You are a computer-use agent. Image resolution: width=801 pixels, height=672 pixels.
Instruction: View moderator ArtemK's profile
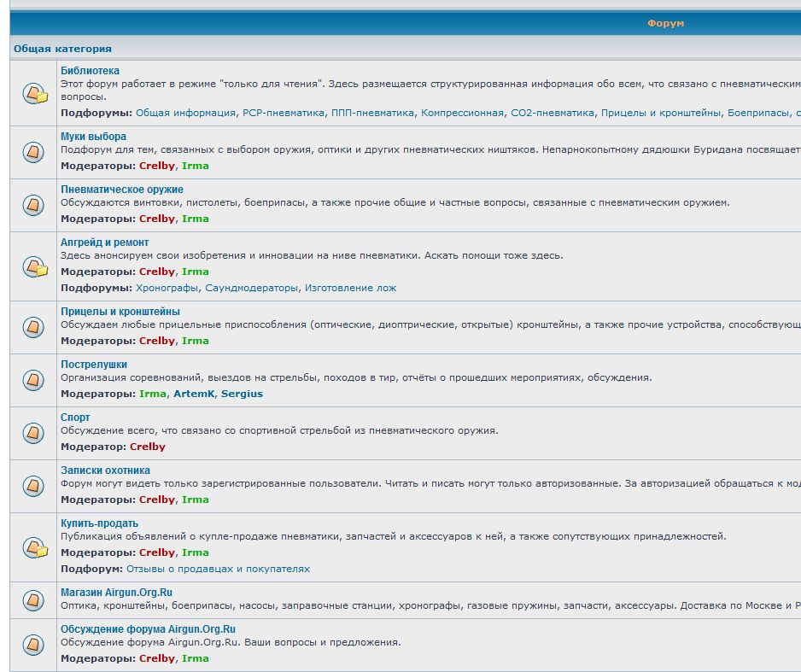click(194, 394)
